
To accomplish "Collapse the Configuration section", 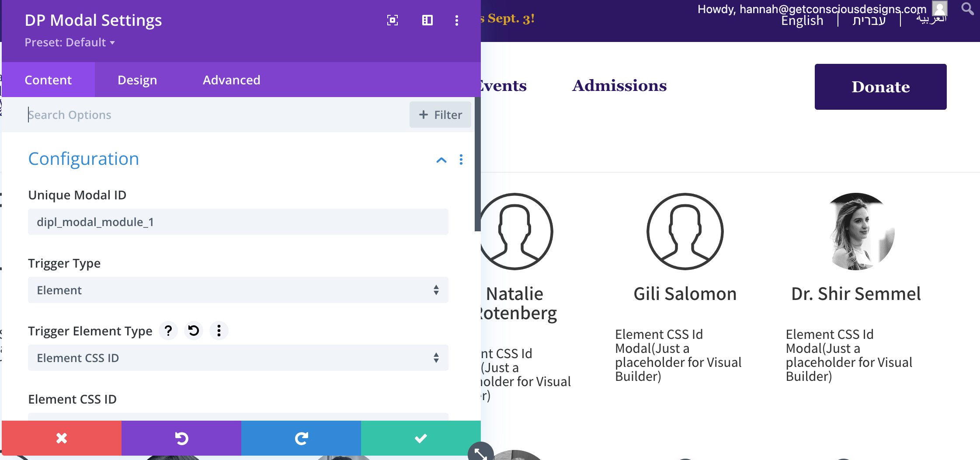I will (x=441, y=160).
